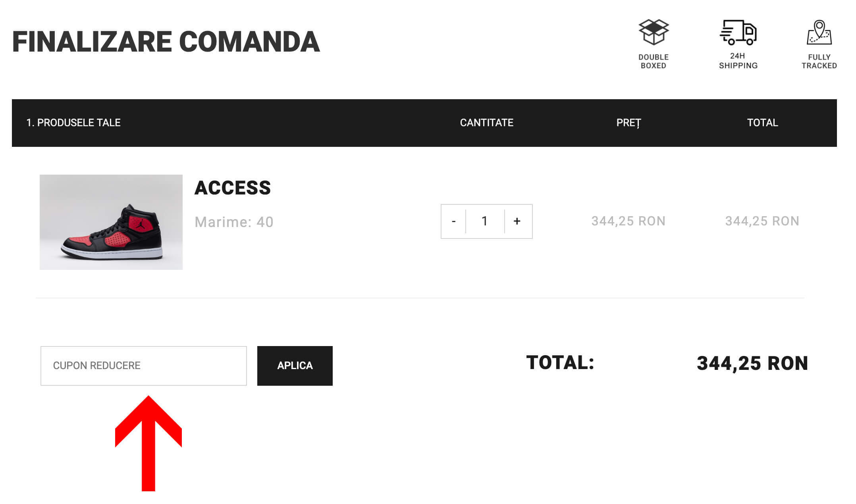
Task: Click the unit price under Preț column
Action: coord(628,221)
